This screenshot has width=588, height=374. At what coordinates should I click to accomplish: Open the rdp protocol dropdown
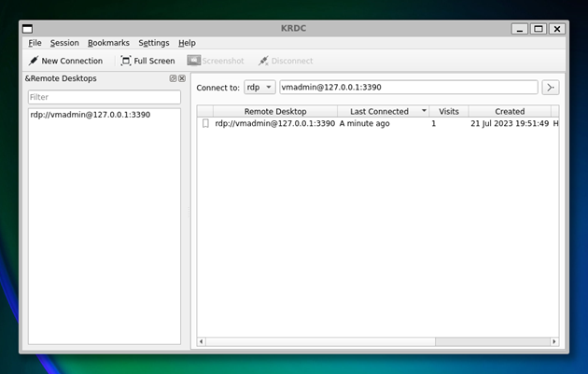tap(259, 88)
